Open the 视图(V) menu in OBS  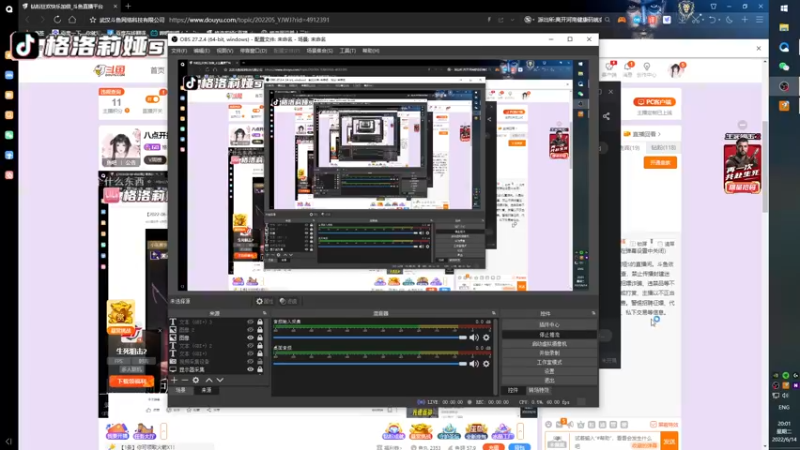point(224,51)
